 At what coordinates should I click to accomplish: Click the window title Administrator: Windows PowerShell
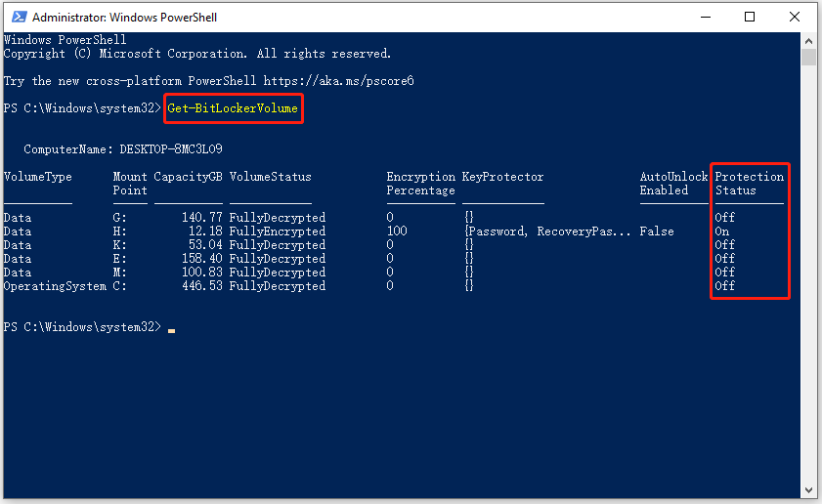point(124,18)
